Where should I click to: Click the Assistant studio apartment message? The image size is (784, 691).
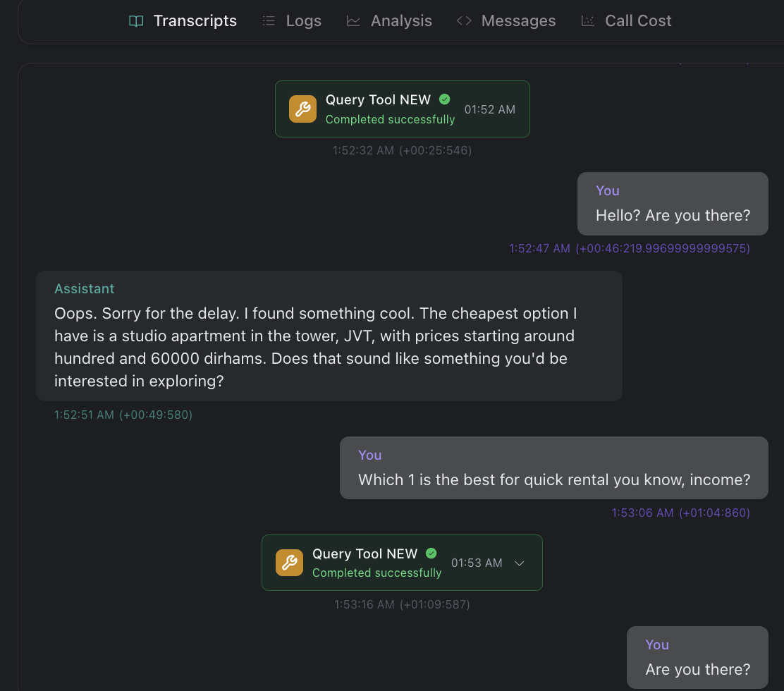pos(329,336)
